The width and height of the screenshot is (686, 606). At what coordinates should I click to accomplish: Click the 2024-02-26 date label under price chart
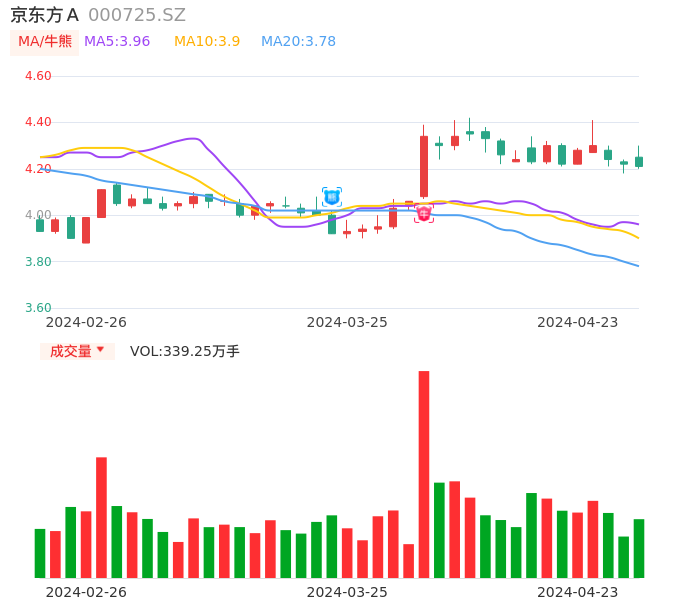(86, 322)
